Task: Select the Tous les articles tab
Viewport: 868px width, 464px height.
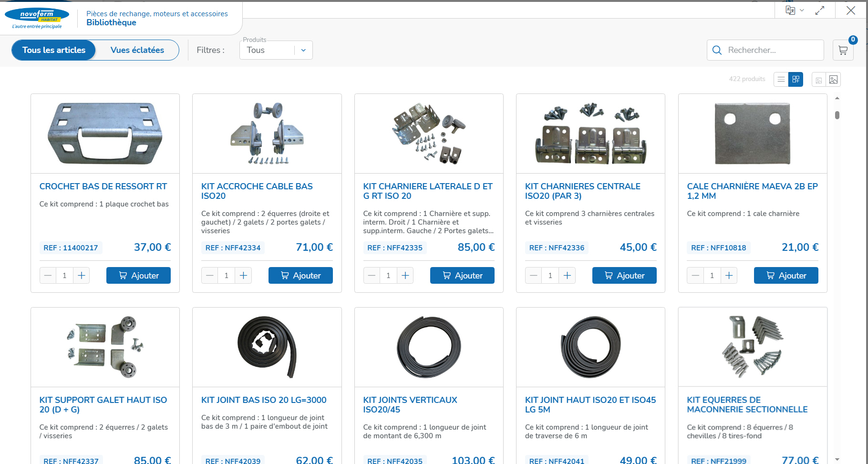Action: tap(54, 50)
